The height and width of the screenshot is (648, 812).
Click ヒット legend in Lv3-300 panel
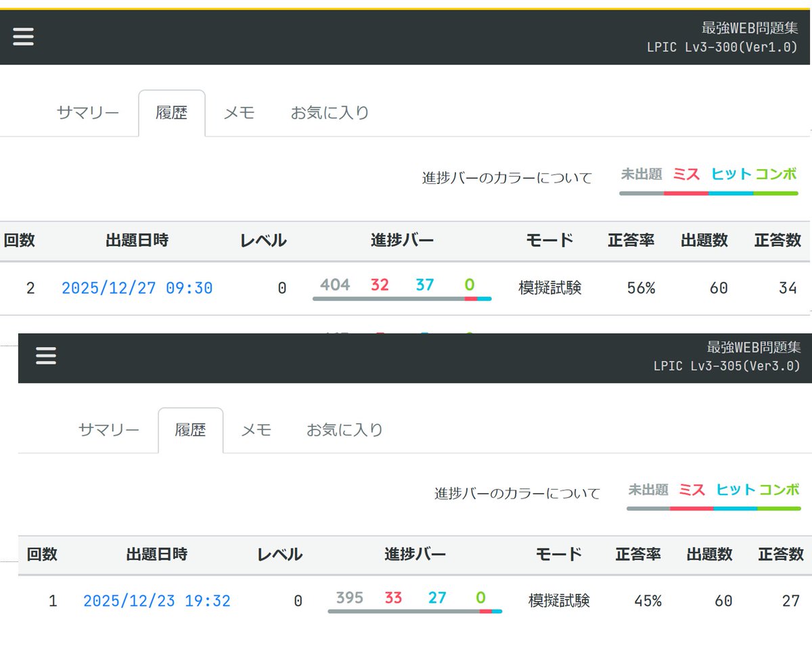(x=731, y=175)
